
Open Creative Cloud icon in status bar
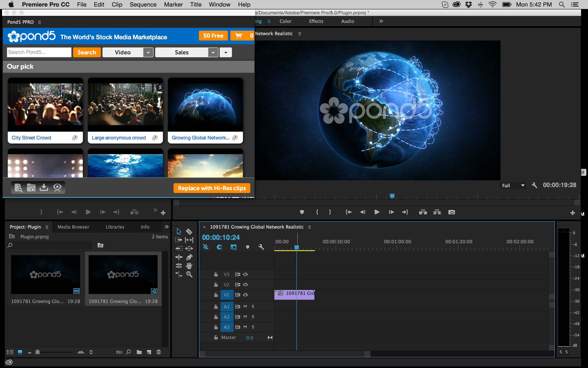point(9,362)
